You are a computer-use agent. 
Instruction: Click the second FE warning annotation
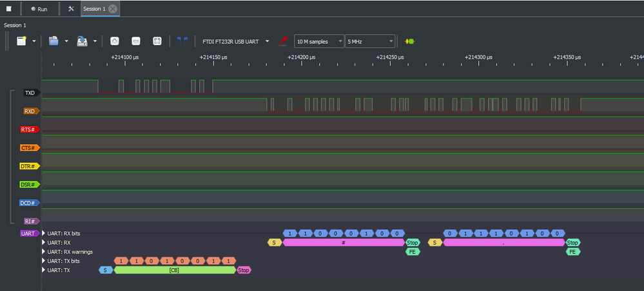(x=572, y=252)
